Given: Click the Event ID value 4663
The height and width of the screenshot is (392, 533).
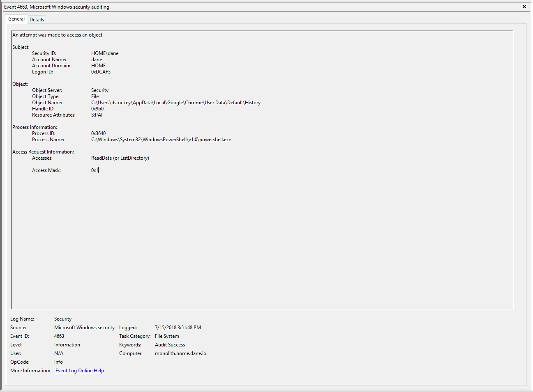Looking at the screenshot, I should coord(59,336).
